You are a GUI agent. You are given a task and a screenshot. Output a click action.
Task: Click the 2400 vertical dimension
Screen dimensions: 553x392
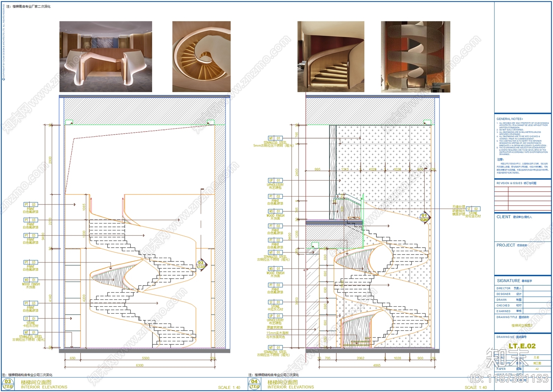[297, 172]
